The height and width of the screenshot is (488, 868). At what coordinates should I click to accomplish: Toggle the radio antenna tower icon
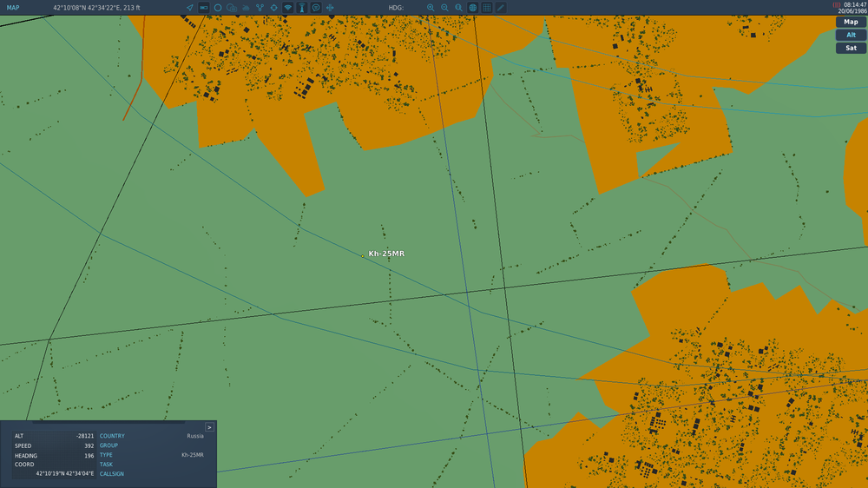pyautogui.click(x=302, y=8)
